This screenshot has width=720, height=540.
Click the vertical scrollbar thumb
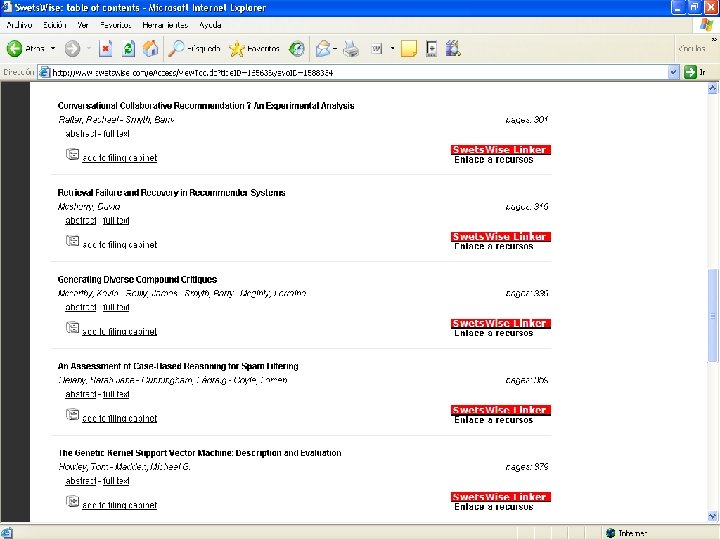(713, 315)
